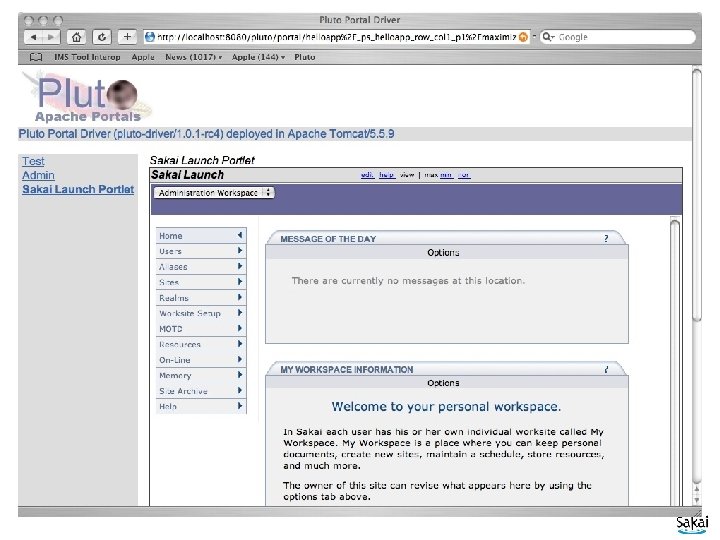
Task: Open the IMS Tool Interop bookmark
Action: [x=87, y=57]
